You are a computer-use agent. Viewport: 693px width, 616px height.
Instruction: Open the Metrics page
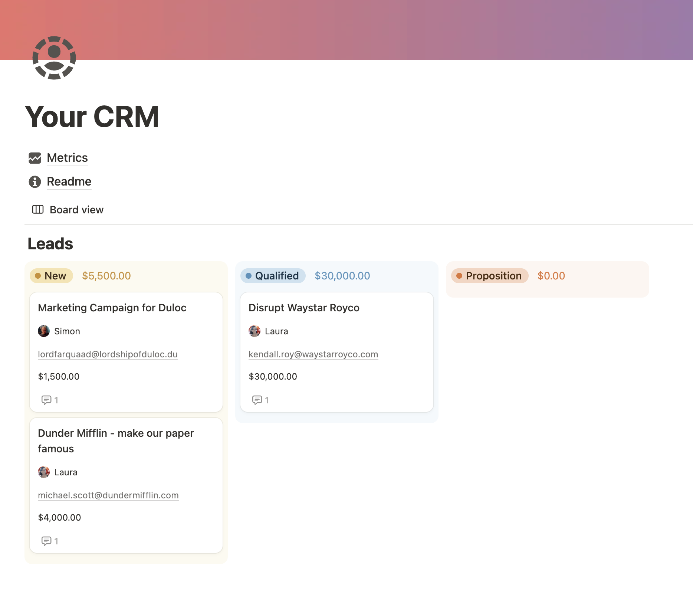tap(67, 158)
